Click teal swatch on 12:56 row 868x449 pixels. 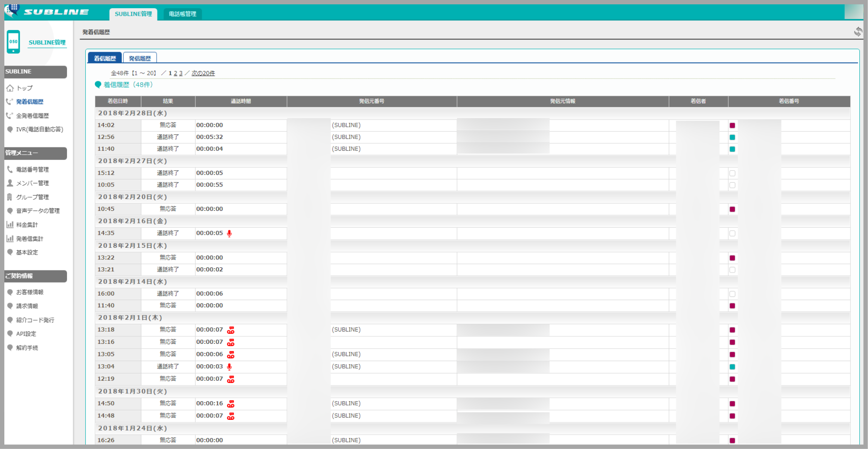click(732, 137)
